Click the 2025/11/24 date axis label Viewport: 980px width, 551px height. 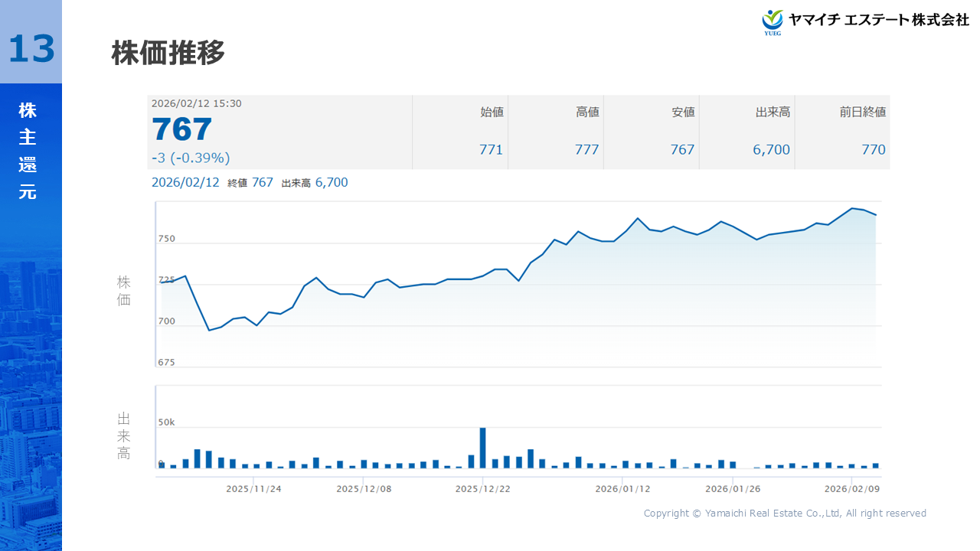[x=253, y=488]
